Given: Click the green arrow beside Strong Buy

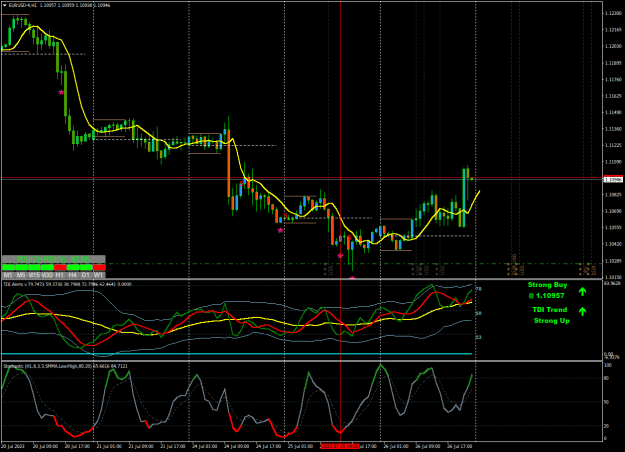Looking at the screenshot, I should pos(582,292).
